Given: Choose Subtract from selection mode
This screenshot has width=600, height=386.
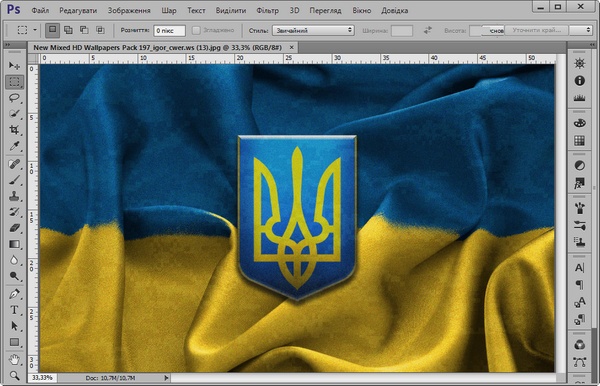Looking at the screenshot, I should click(x=84, y=30).
